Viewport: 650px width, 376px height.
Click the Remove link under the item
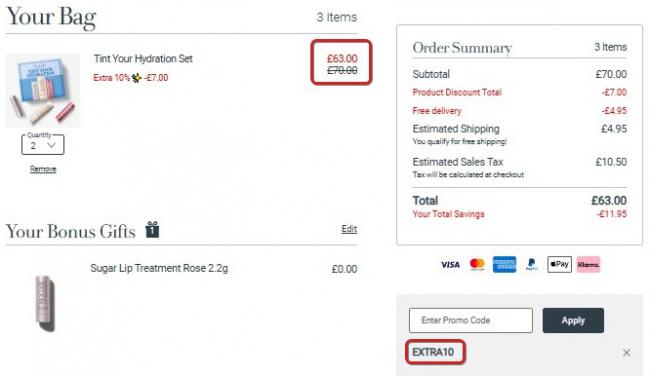[43, 169]
